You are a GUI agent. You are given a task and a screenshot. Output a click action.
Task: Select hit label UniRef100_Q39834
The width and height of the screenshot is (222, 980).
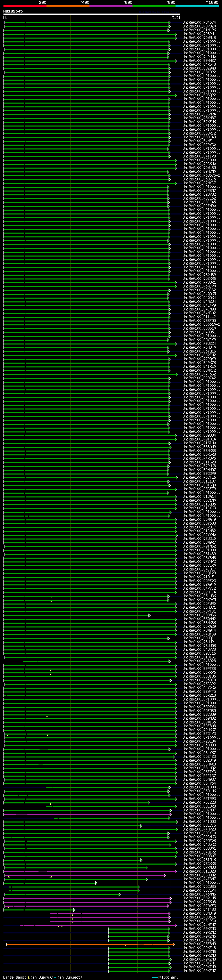199,435
